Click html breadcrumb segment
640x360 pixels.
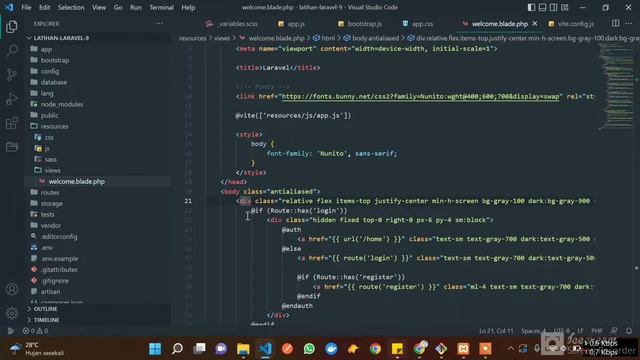coord(324,38)
